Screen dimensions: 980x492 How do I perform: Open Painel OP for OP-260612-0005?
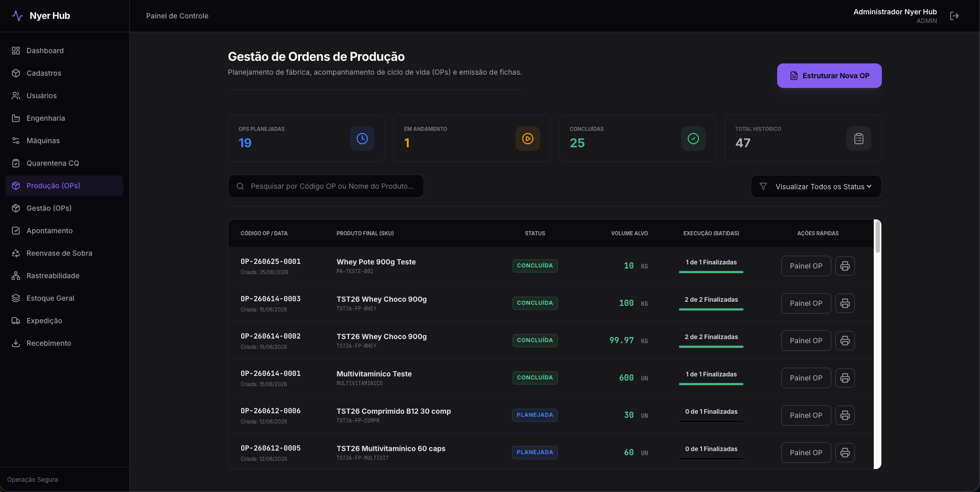coord(806,453)
